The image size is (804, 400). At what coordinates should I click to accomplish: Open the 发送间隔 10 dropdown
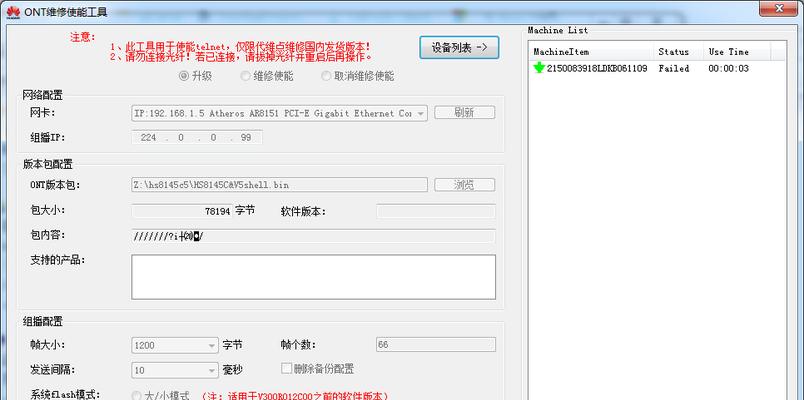[175, 370]
